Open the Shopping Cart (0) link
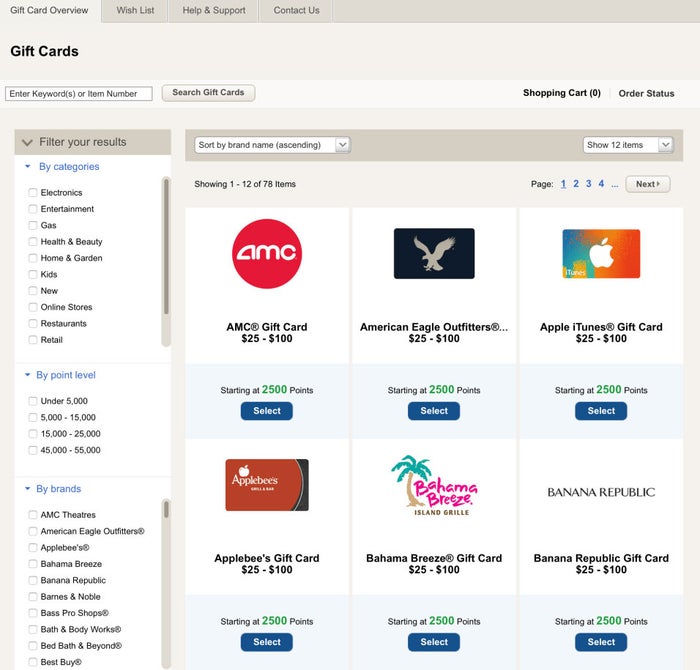The image size is (700, 670). 562,93
